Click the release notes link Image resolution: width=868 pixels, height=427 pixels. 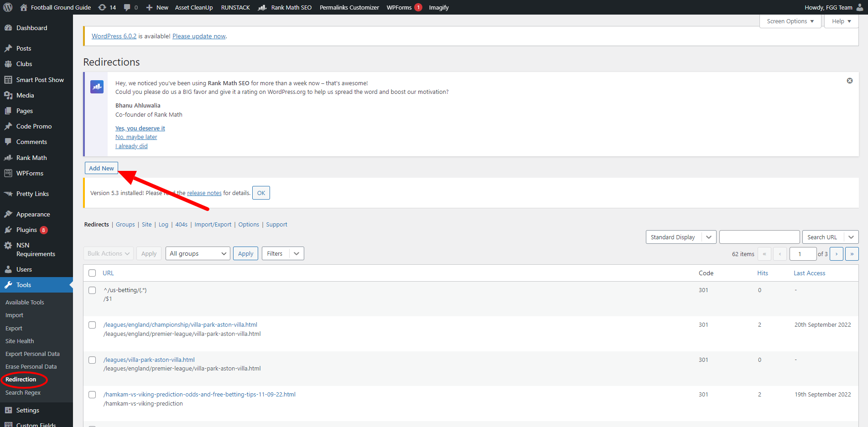pyautogui.click(x=204, y=193)
